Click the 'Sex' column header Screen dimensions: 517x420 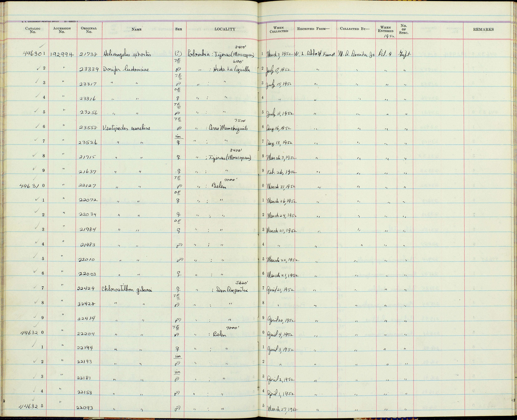click(179, 29)
